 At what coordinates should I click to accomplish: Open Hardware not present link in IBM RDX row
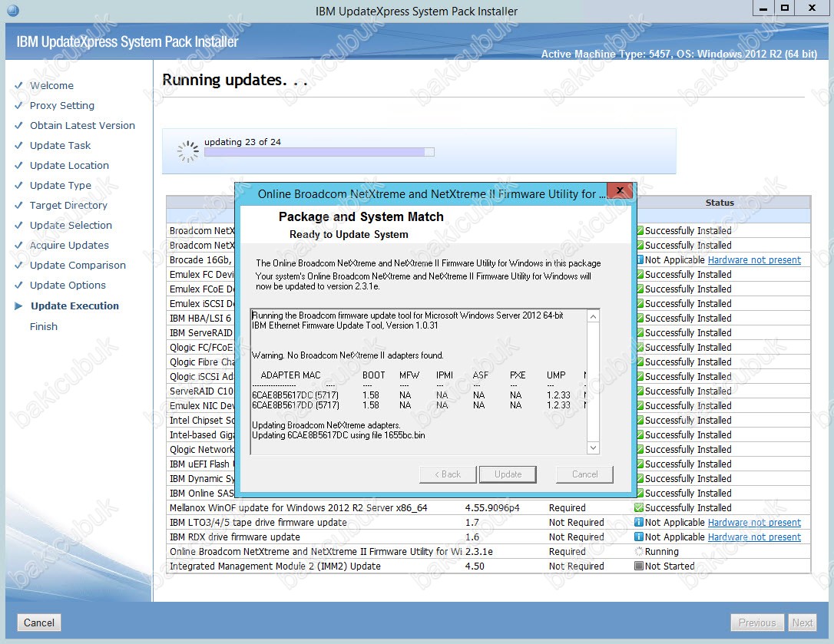[754, 537]
